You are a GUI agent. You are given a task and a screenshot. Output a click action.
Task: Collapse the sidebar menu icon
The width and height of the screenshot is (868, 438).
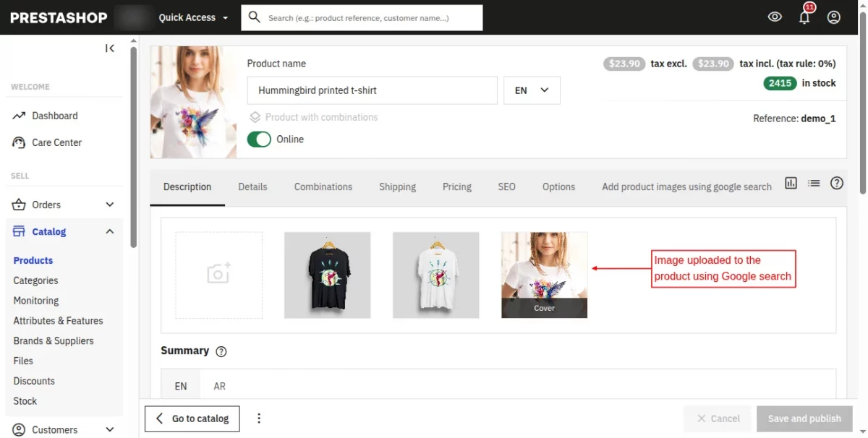(110, 48)
